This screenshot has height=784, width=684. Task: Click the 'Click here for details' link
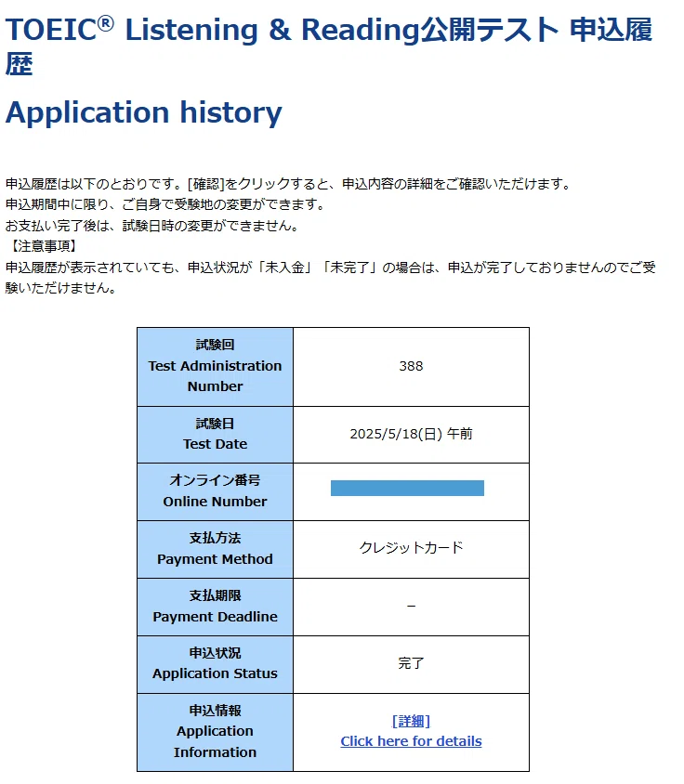411,741
